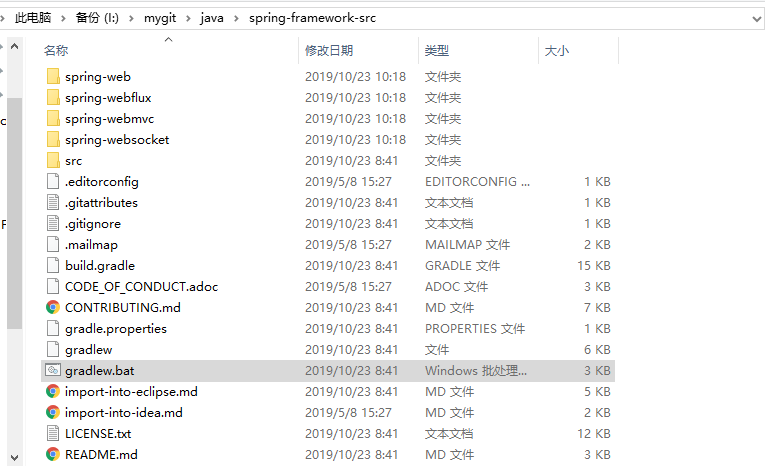Select the spring-websocket folder name
765x466 pixels.
[x=117, y=140]
